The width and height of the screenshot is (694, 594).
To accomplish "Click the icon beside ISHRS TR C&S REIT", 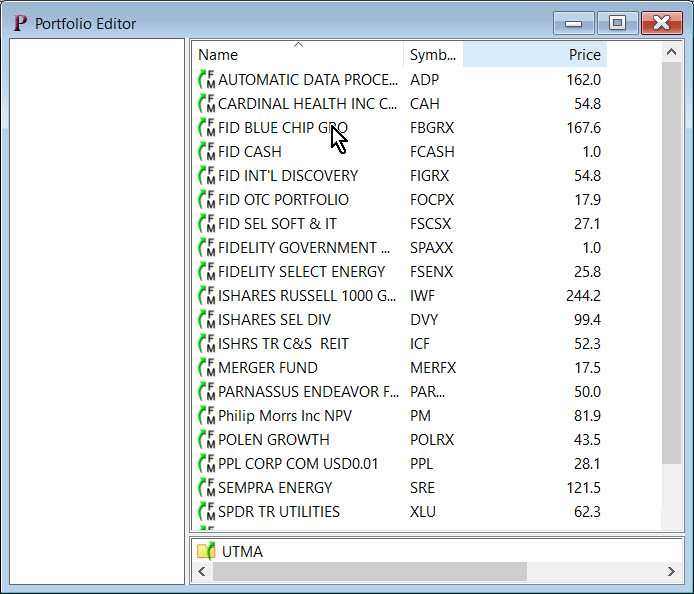I will click(x=207, y=343).
